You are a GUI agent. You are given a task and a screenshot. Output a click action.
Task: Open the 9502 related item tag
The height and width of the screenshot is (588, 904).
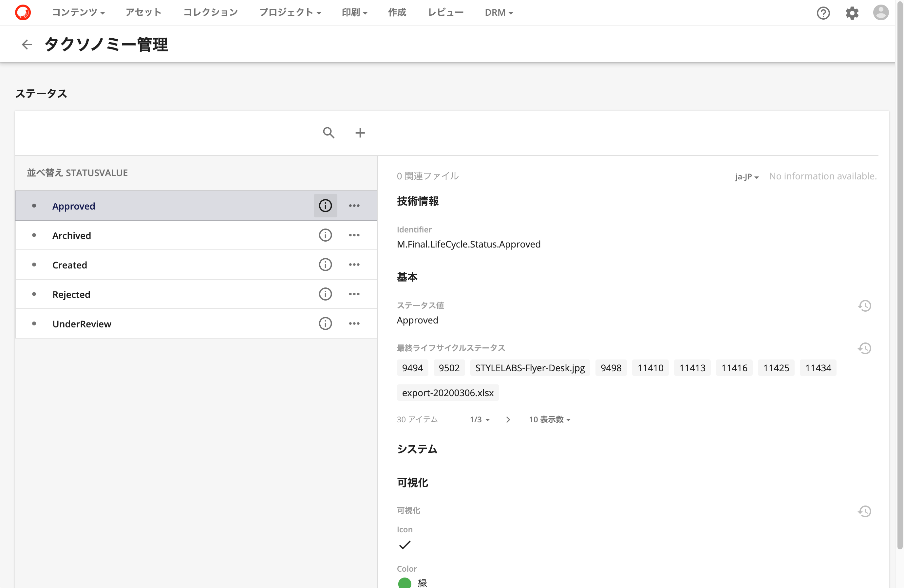449,368
